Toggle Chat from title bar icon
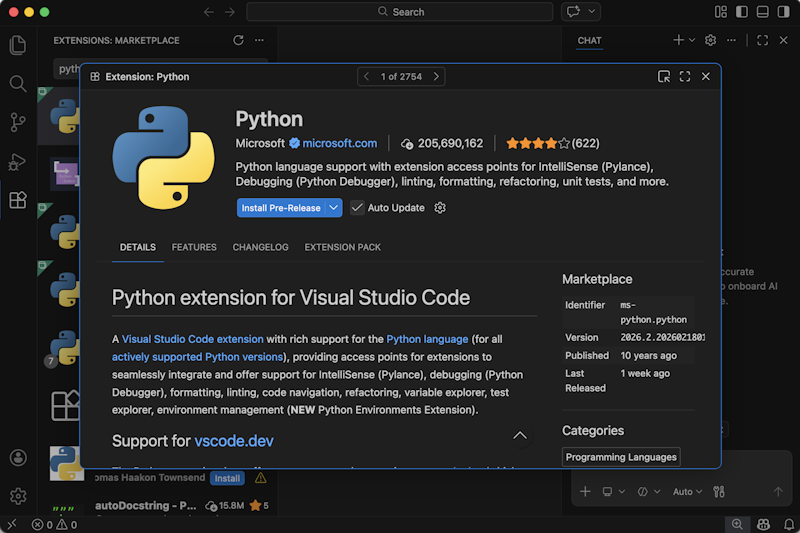 pyautogui.click(x=573, y=12)
